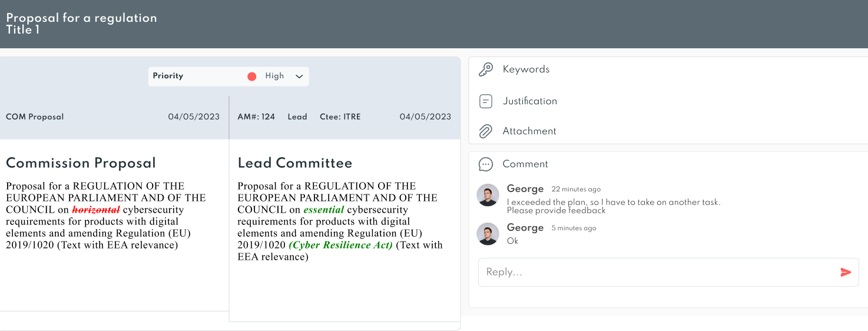Viewport: 868px width, 331px height.
Task: Click the Keywords key icon
Action: (486, 69)
